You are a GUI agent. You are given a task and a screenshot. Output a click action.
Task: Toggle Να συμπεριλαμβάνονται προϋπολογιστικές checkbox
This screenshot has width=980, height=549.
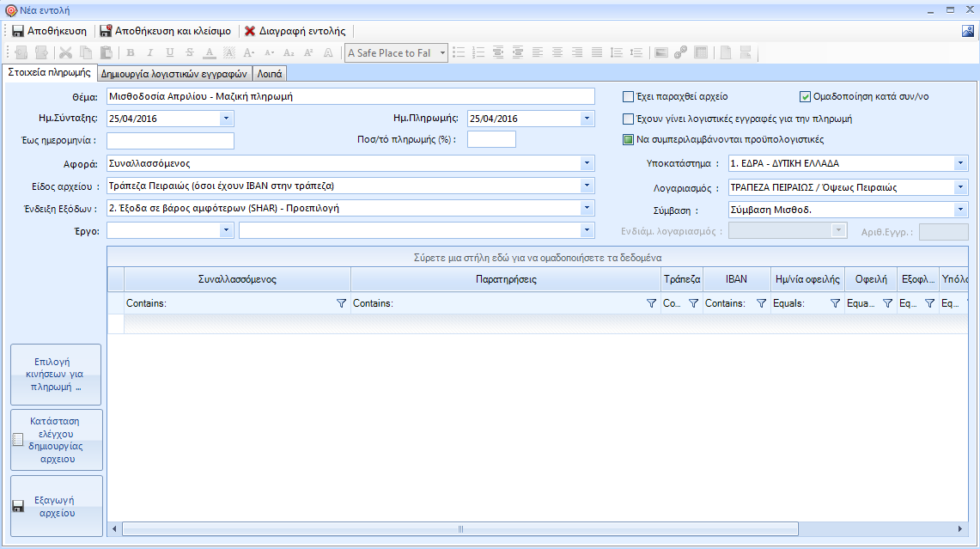(629, 139)
